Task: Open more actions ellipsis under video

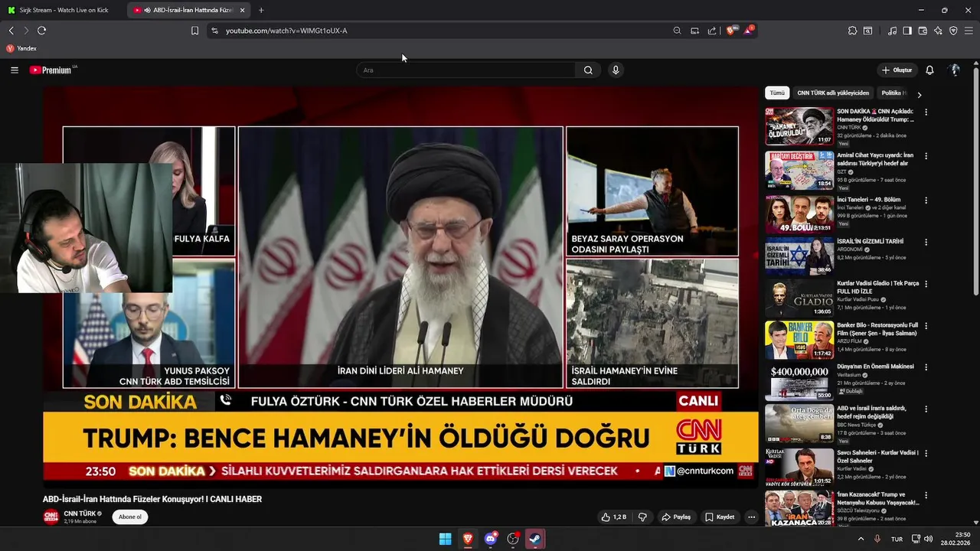Action: click(751, 517)
